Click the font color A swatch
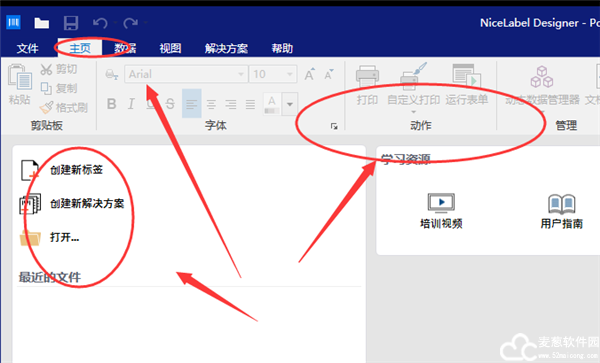This screenshot has width=600, height=363. point(272,104)
